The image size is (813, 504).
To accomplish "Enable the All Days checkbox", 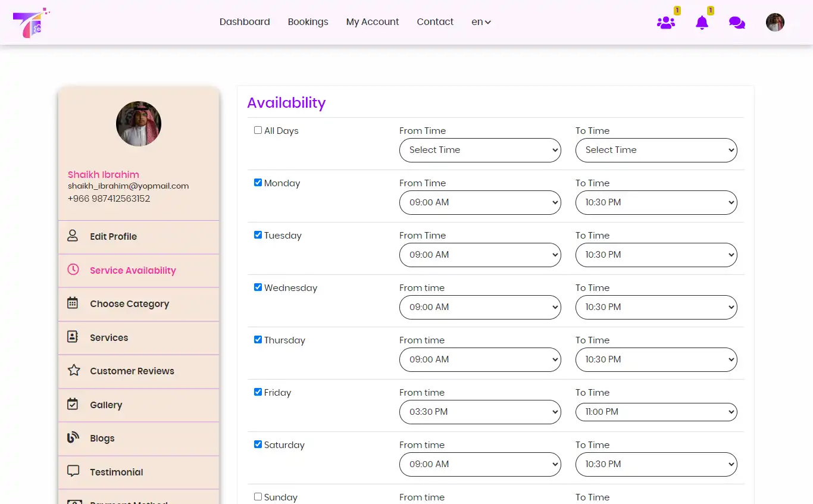I will (x=258, y=130).
